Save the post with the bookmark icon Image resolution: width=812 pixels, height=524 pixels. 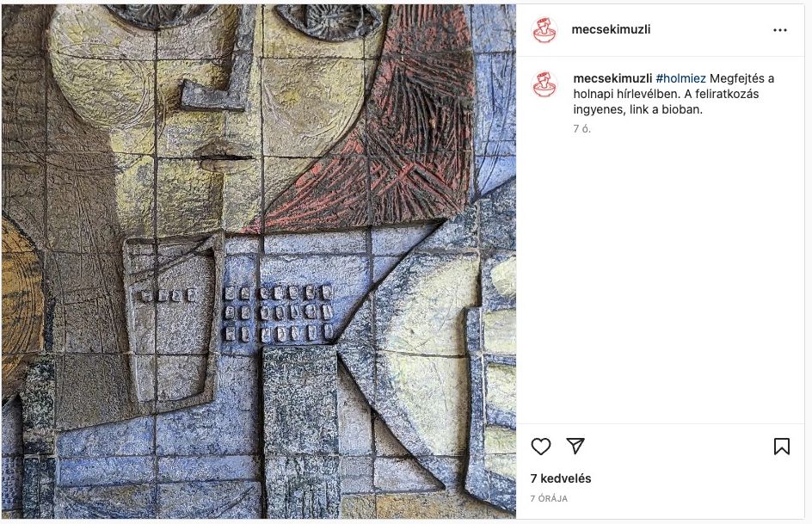click(x=781, y=447)
